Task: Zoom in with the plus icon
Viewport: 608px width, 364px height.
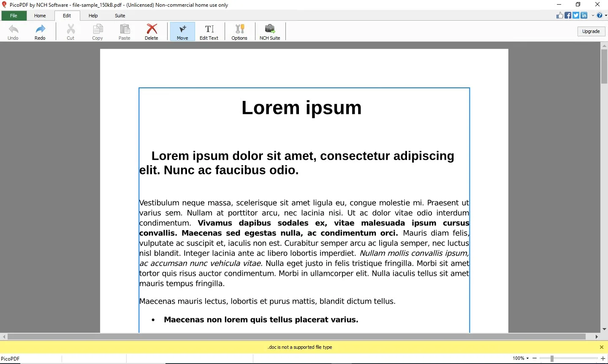Action: click(603, 358)
